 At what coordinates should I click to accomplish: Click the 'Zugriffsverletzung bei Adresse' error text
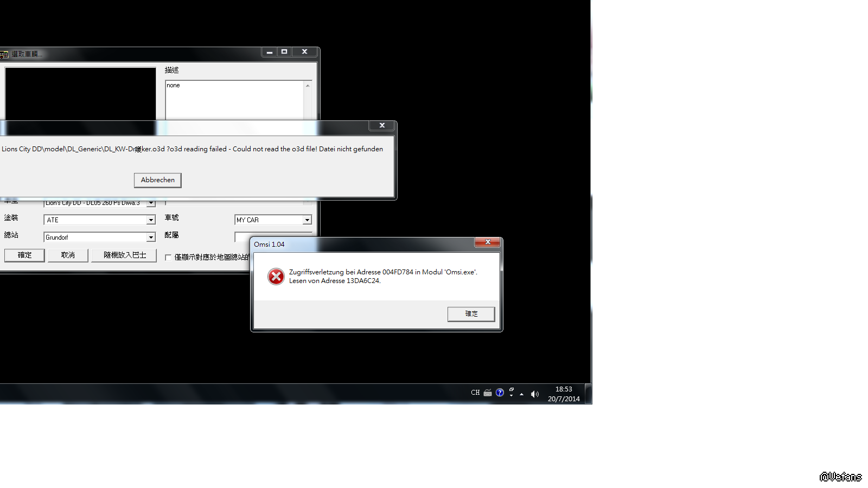tap(383, 277)
